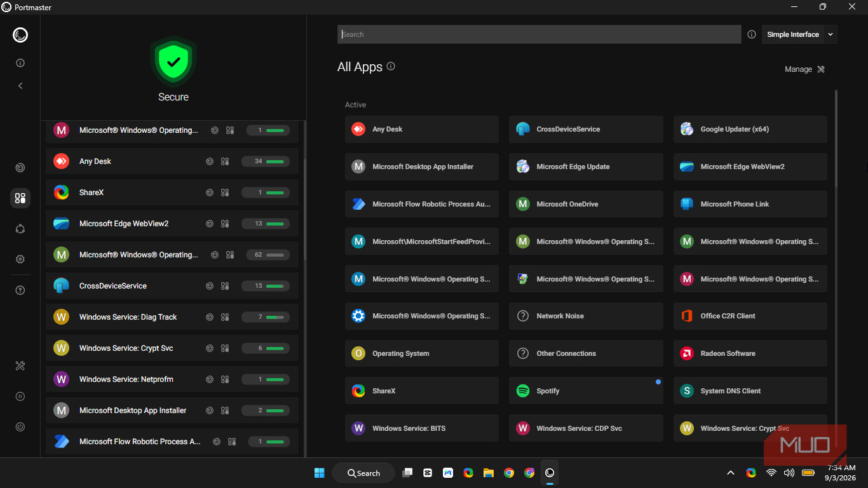Click the pause Portmaster icon in sidebar
Viewport: 868px width, 488px height.
point(20,396)
